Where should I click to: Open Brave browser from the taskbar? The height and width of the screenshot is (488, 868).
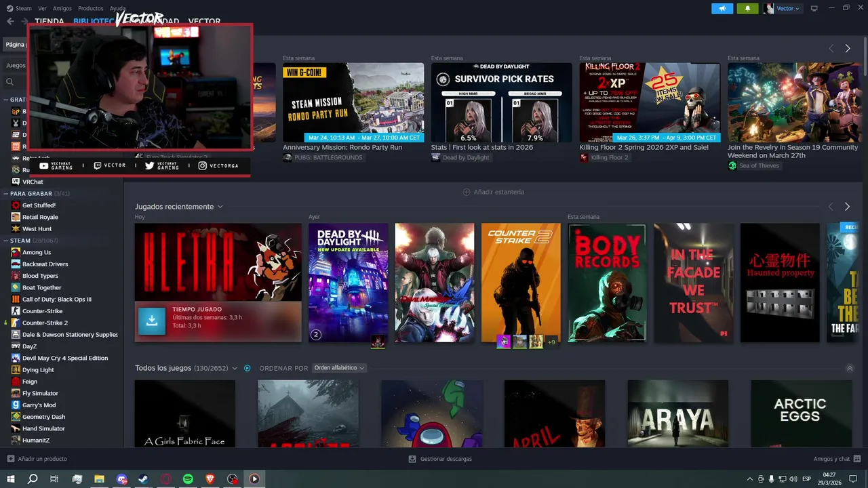[210, 479]
